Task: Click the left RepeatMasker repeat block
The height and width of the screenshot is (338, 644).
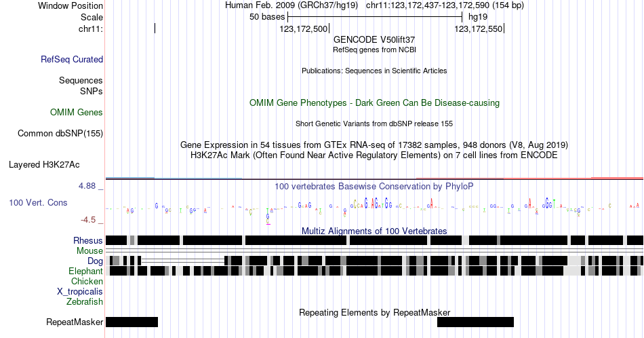Action: (x=132, y=322)
